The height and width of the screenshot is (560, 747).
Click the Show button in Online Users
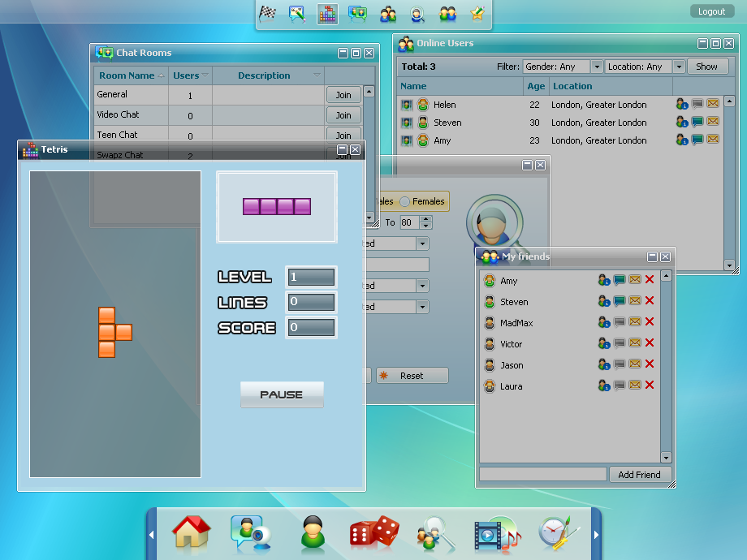click(x=706, y=67)
